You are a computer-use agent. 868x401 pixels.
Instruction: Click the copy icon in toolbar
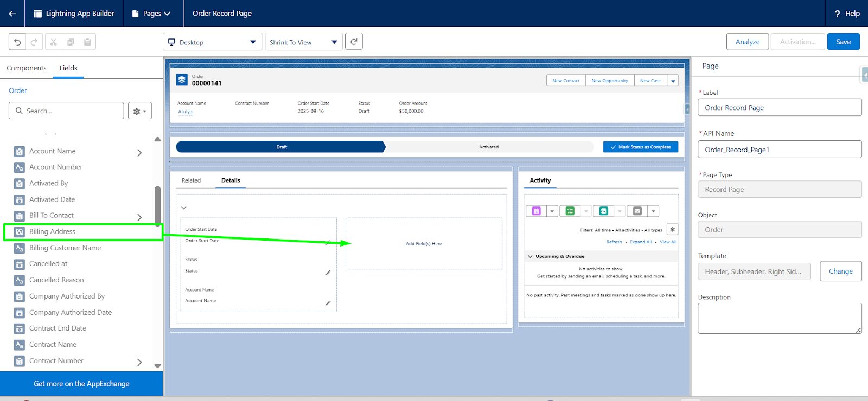[x=71, y=42]
